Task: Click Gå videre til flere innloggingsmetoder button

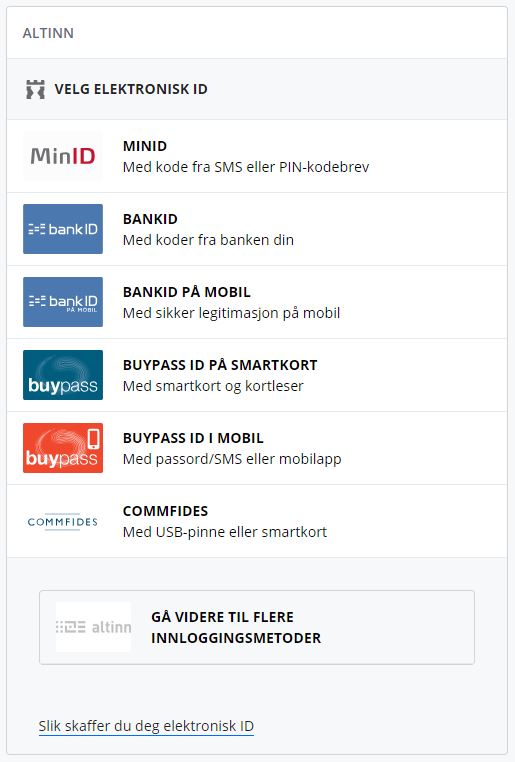Action: click(257, 627)
